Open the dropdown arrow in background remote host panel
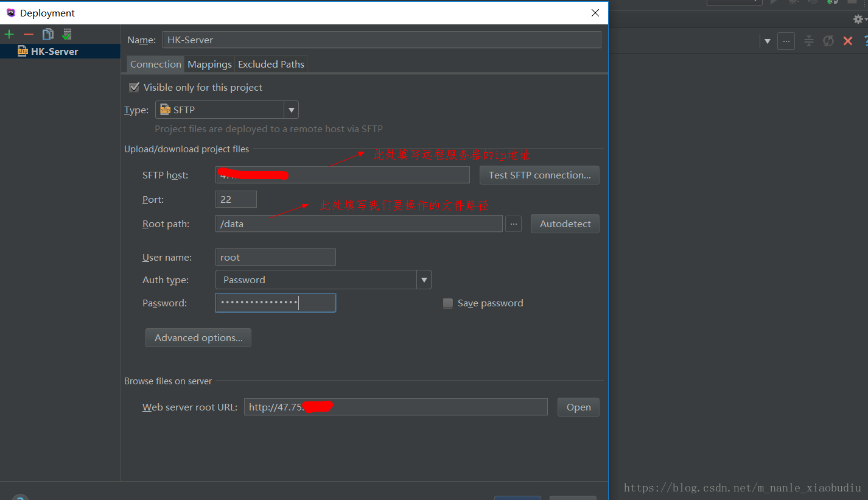The image size is (868, 500). [768, 41]
